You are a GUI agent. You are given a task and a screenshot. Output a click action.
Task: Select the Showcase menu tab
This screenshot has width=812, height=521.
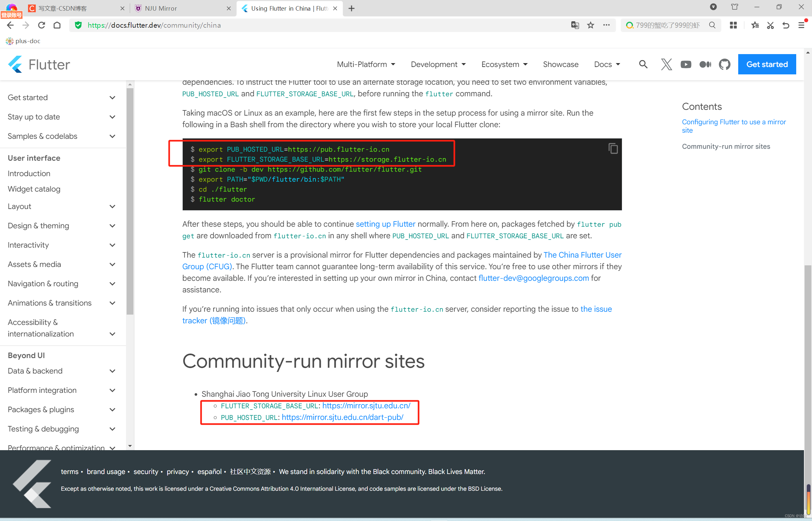(x=560, y=64)
